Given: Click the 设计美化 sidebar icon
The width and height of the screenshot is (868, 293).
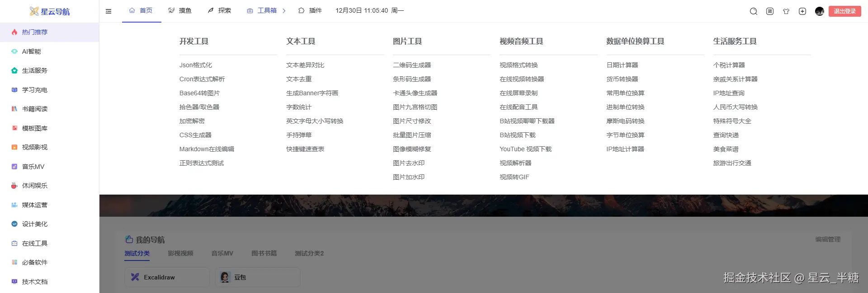Looking at the screenshot, I should coord(14,224).
